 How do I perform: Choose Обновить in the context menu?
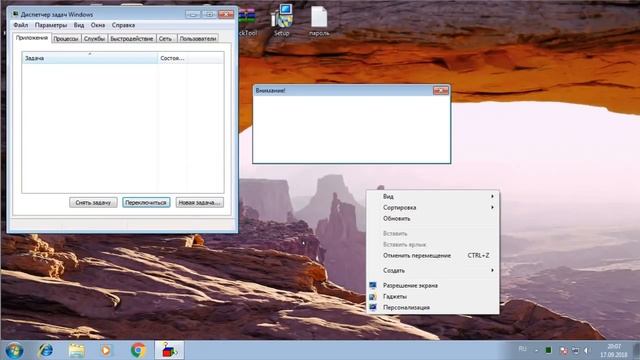click(433, 218)
